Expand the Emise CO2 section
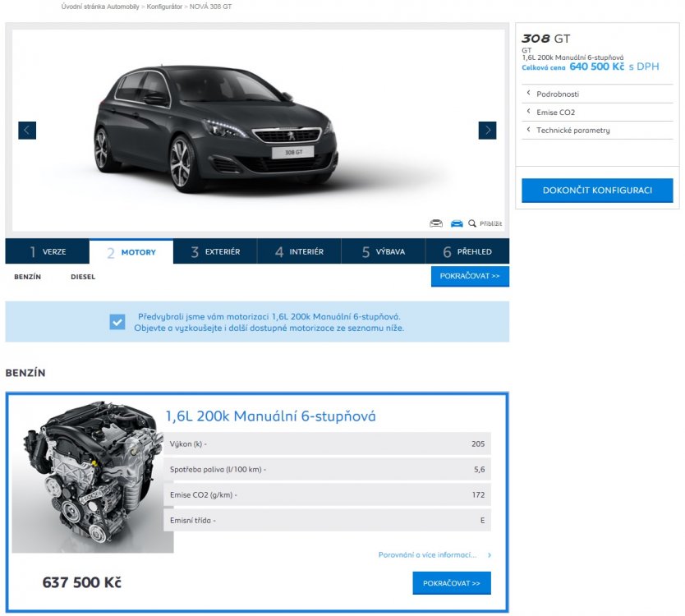The image size is (685, 616). 597,113
